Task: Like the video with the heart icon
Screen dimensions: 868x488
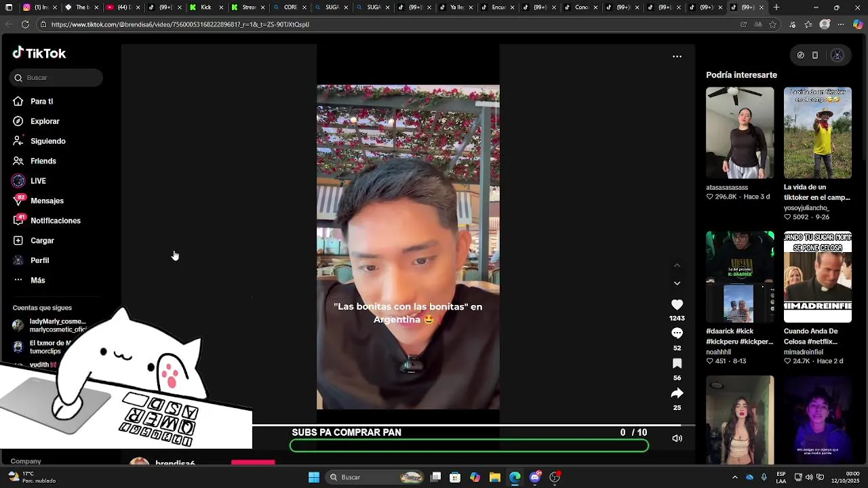Action: click(x=677, y=305)
